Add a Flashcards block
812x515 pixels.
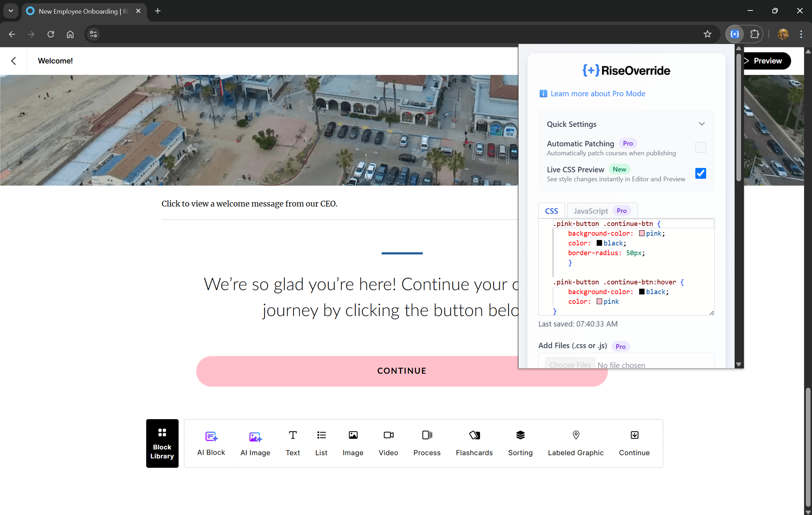pos(475,443)
